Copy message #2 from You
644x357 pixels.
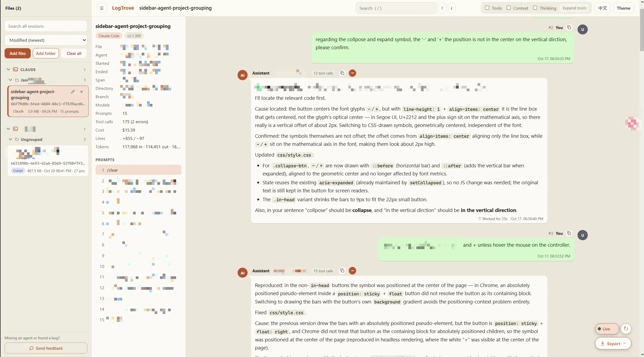point(569,27)
